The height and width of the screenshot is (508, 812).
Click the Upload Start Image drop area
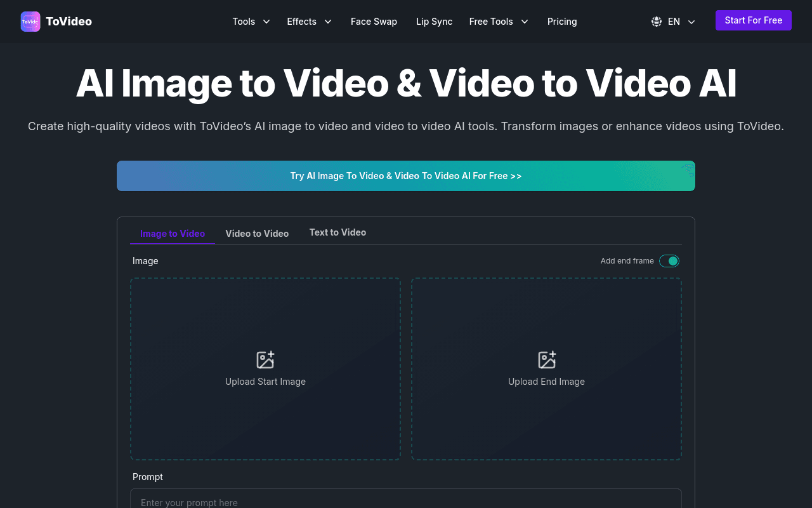tap(265, 369)
